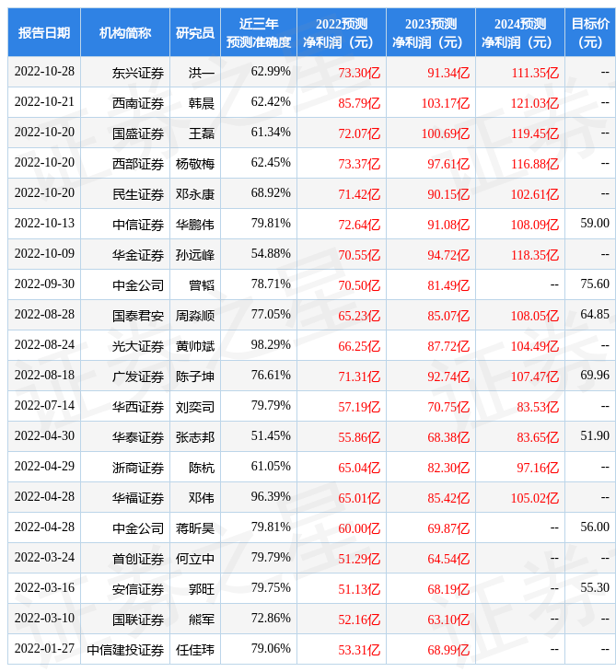Select the date 2022-10-09
This screenshot has width=616, height=672.
tap(44, 254)
